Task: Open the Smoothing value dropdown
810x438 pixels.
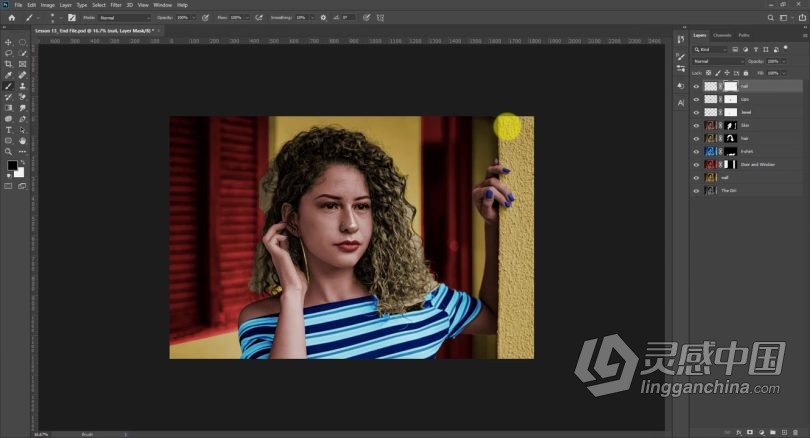Action: pyautogui.click(x=312, y=18)
